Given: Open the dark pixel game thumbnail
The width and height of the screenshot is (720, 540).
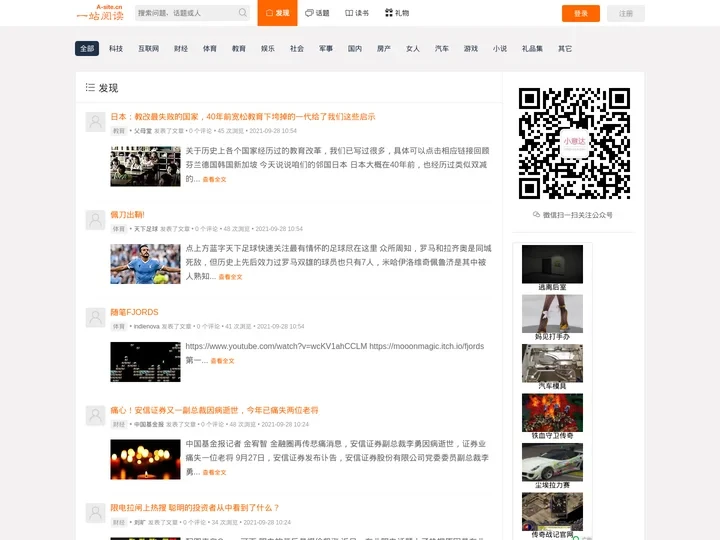Looking at the screenshot, I should pyautogui.click(x=145, y=362).
